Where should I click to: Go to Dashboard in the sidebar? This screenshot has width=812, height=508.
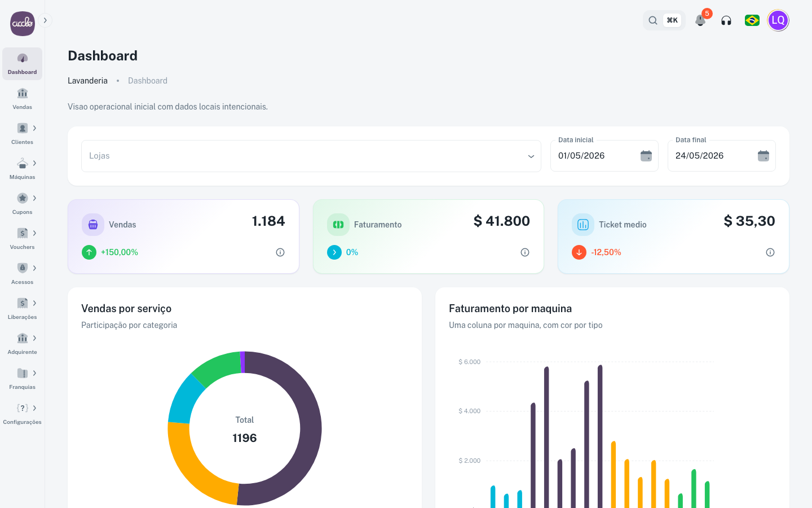point(23,64)
